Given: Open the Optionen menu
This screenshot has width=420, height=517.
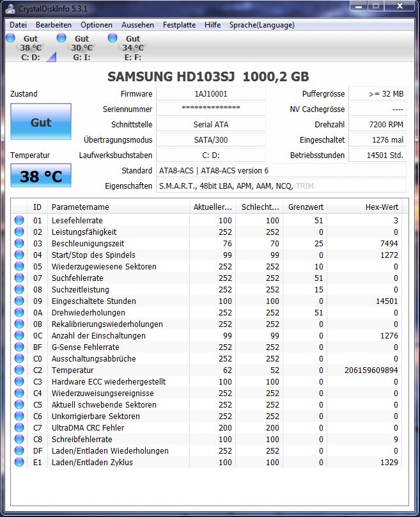Looking at the screenshot, I should [x=96, y=25].
